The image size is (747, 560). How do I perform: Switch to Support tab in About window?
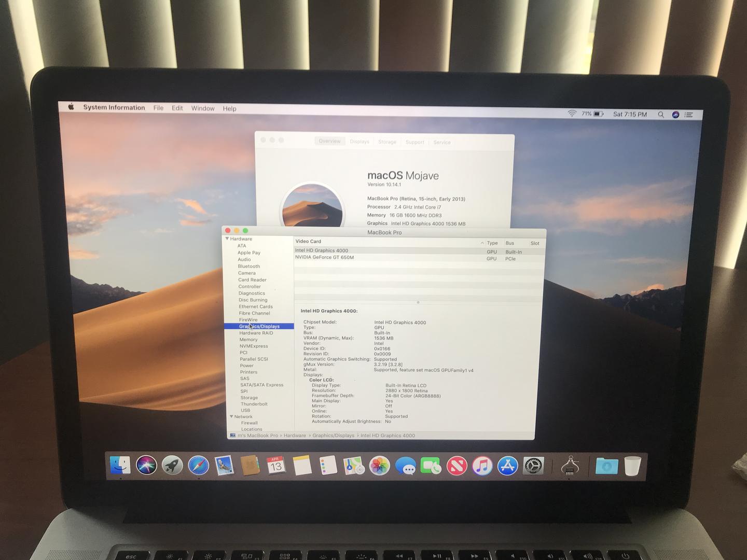tap(414, 142)
